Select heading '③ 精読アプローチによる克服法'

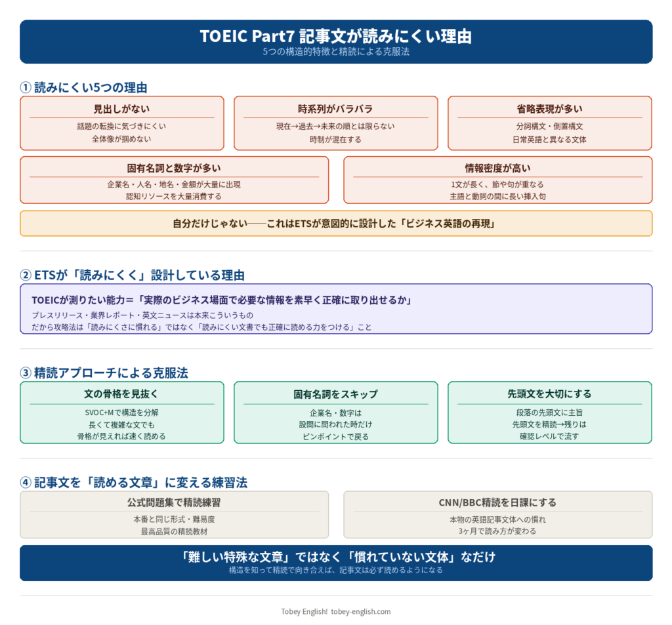point(104,373)
